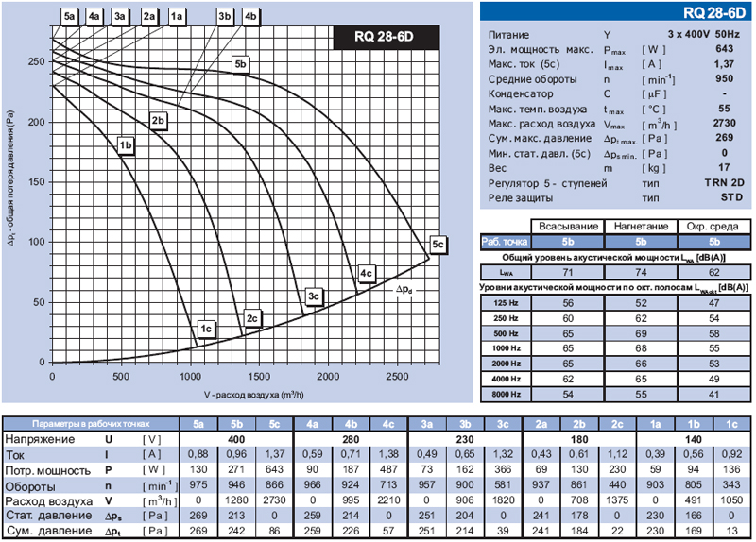Click the Δpd curve label on the chart
Screen dimensions: 756x542
[404, 290]
